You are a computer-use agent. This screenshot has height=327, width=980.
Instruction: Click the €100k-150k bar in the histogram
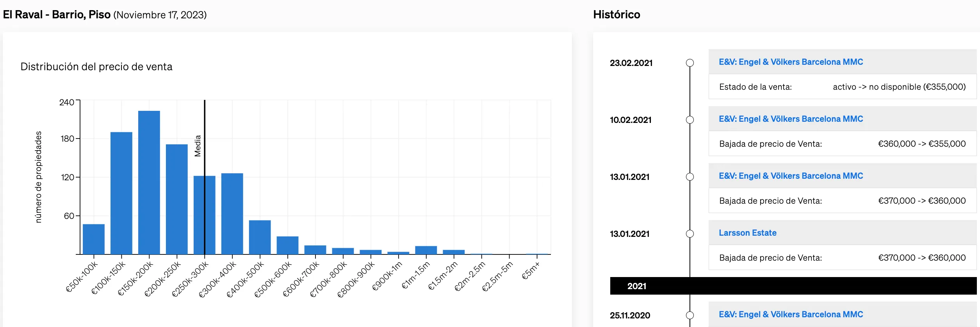coord(121,193)
